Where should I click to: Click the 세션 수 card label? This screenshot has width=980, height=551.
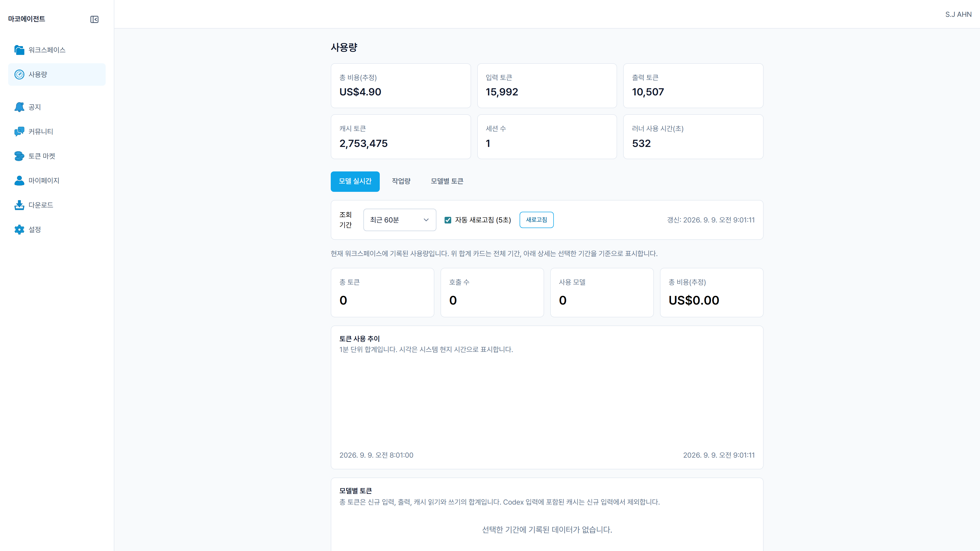tap(496, 129)
